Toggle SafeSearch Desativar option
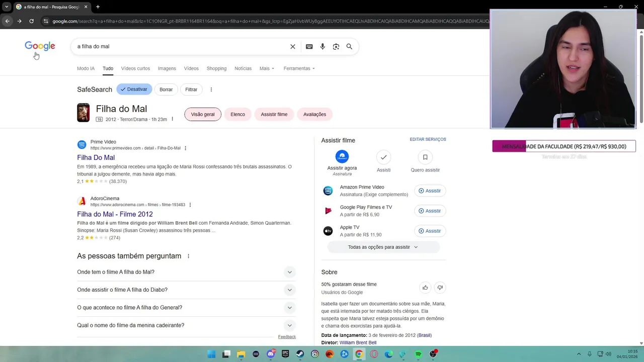The width and height of the screenshot is (644, 362). [134, 89]
